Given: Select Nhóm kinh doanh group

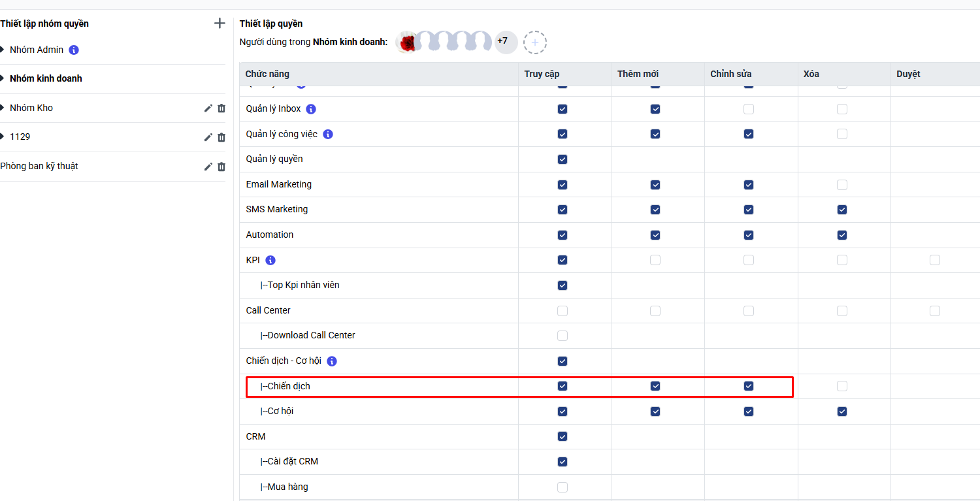Looking at the screenshot, I should pos(46,78).
